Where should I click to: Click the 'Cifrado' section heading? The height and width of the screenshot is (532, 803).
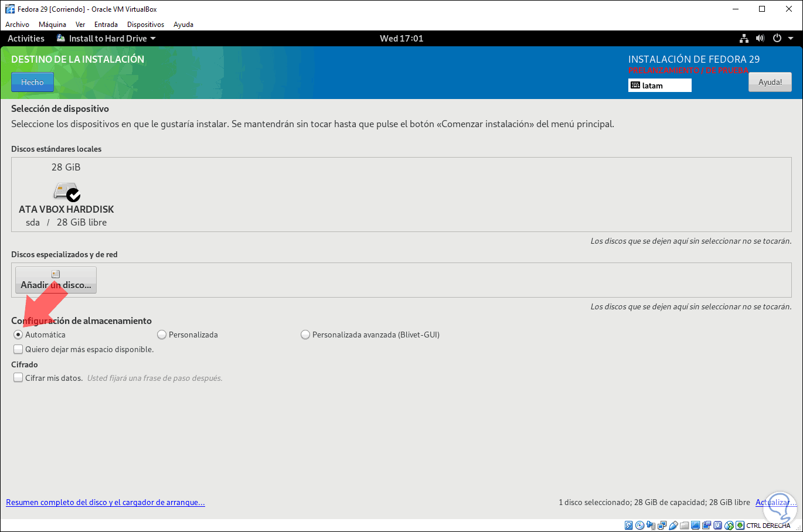25,364
